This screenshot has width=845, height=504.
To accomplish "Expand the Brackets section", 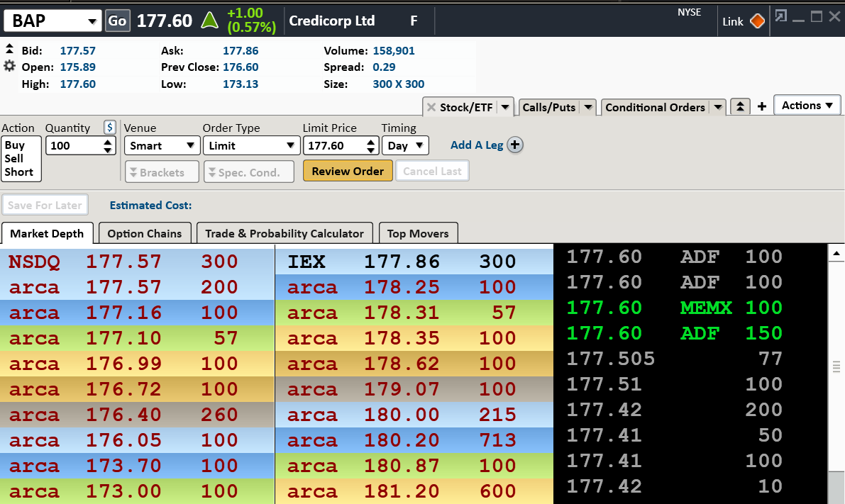I will click(162, 172).
